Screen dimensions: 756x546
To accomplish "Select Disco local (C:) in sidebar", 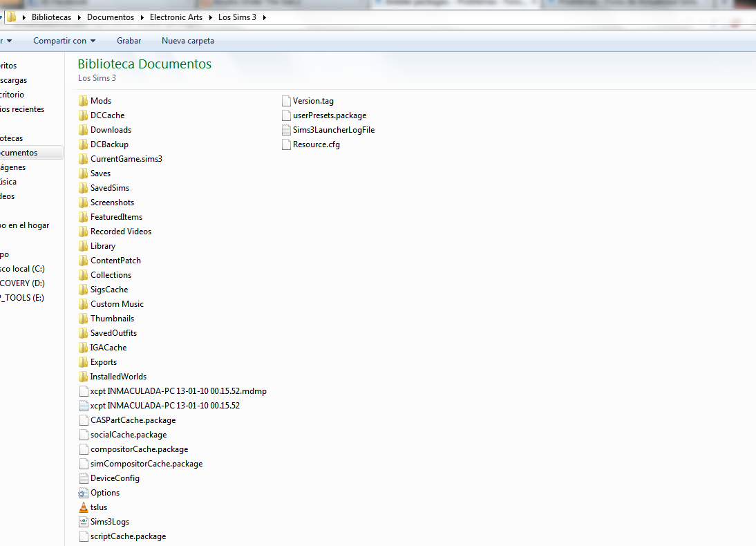I will click(x=22, y=269).
